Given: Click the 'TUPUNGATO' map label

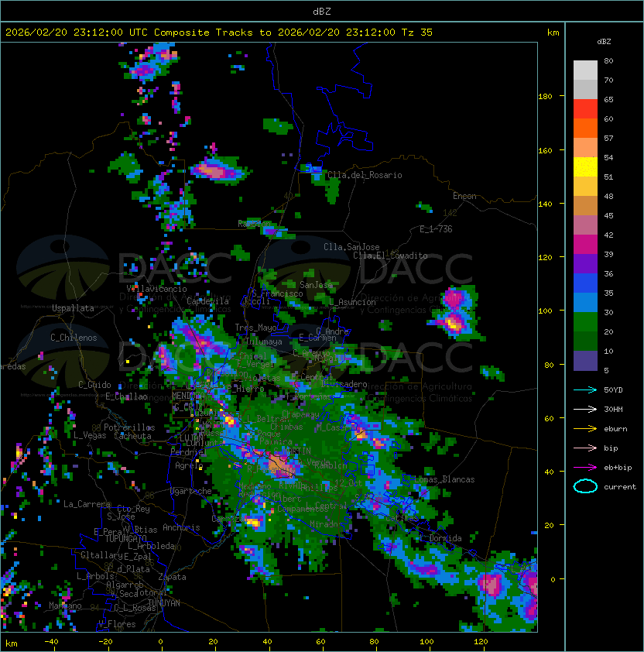Looking at the screenshot, I should 125,538.
